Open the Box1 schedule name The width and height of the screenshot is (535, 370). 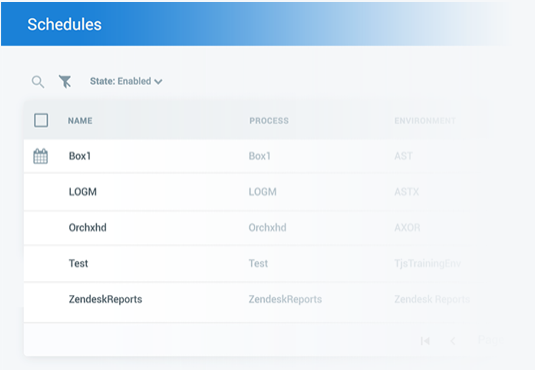tap(80, 156)
